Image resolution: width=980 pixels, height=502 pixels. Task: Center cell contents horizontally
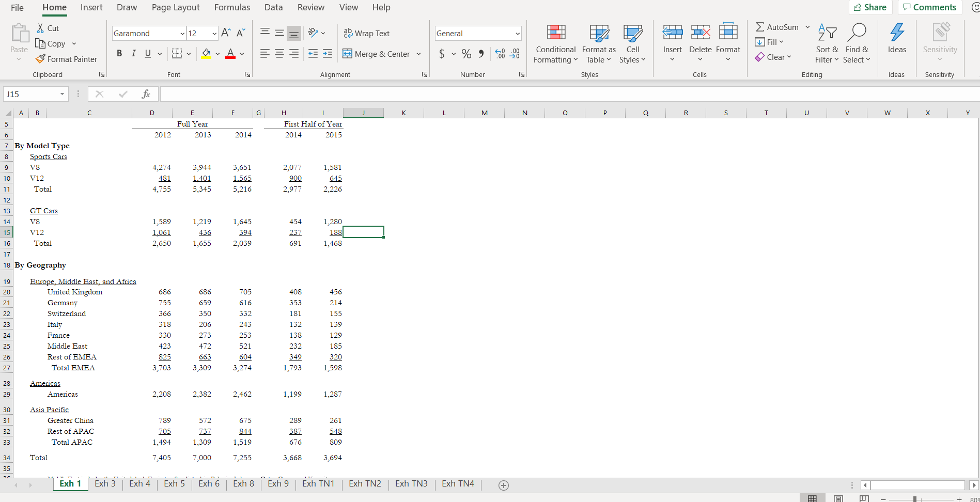click(x=279, y=54)
